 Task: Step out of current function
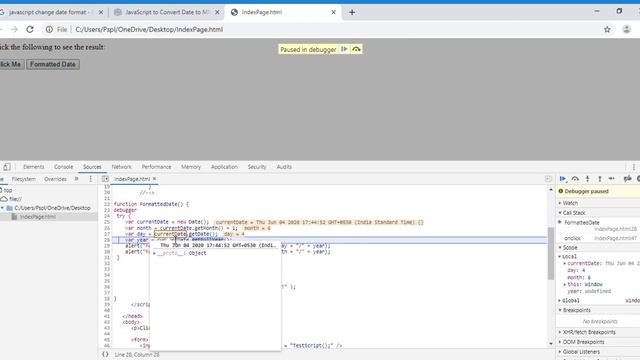pyautogui.click(x=600, y=179)
